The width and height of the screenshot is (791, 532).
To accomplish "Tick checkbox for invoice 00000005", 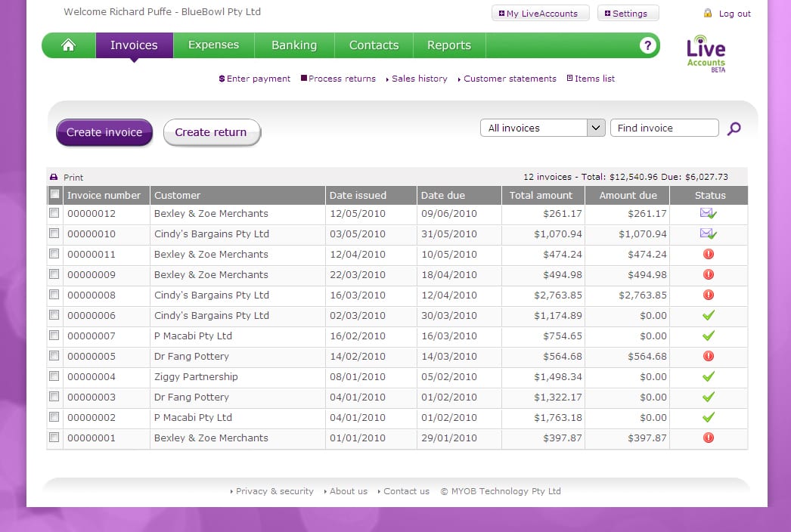I will pyautogui.click(x=54, y=355).
